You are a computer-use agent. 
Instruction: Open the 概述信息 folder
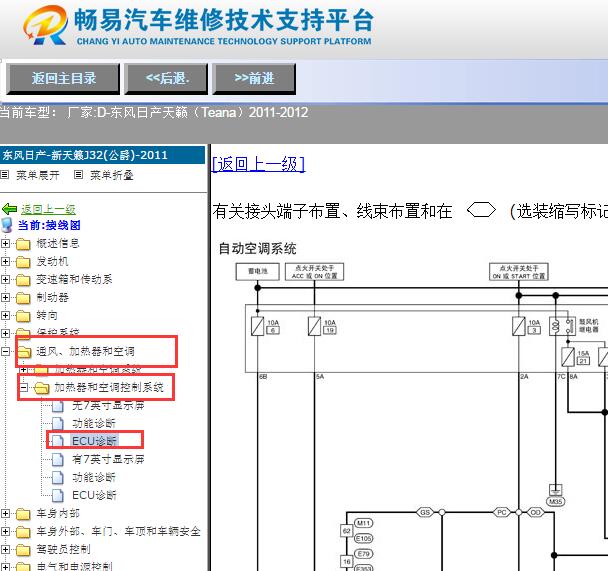coord(58,243)
